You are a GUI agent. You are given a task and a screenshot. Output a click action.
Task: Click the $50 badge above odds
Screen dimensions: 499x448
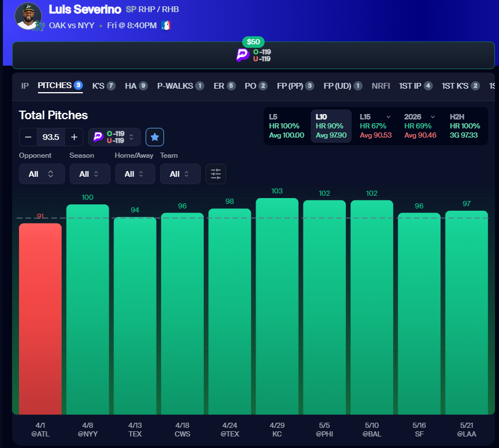coord(253,41)
